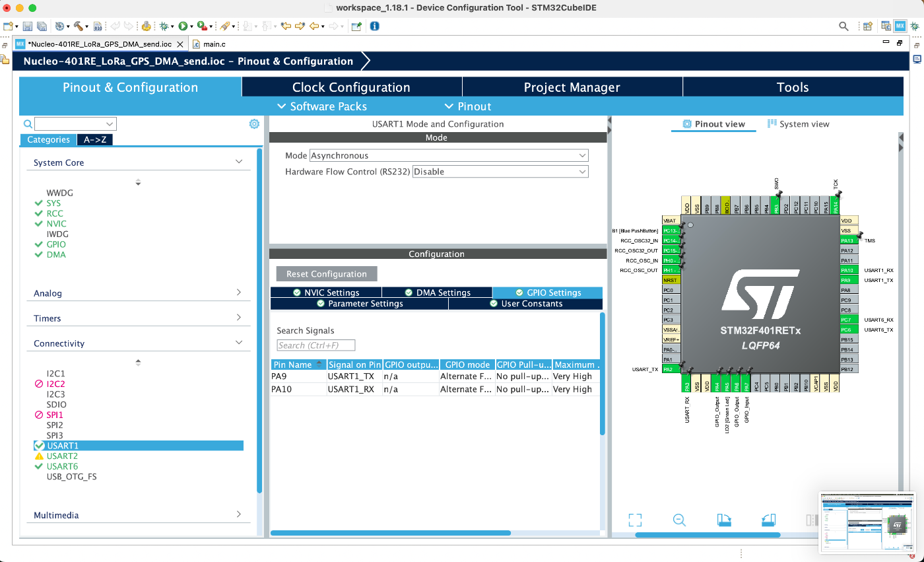Click the Save All toolbar icon
This screenshot has width=924, height=562.
coord(42,26)
